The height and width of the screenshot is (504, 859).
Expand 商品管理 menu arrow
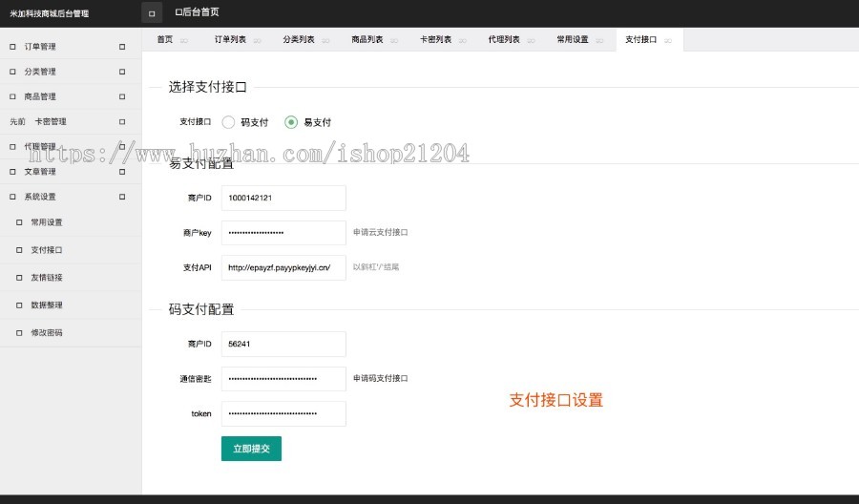pyautogui.click(x=122, y=96)
